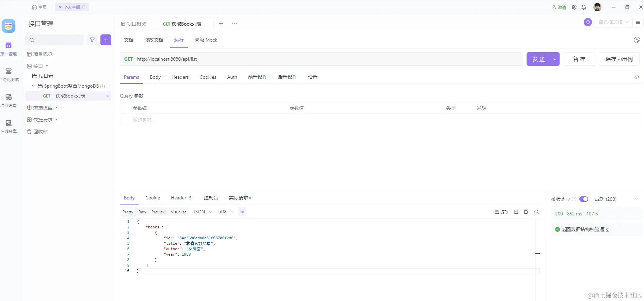Open the Auth tab
Image resolution: width=644 pixels, height=301 pixels.
[x=232, y=77]
